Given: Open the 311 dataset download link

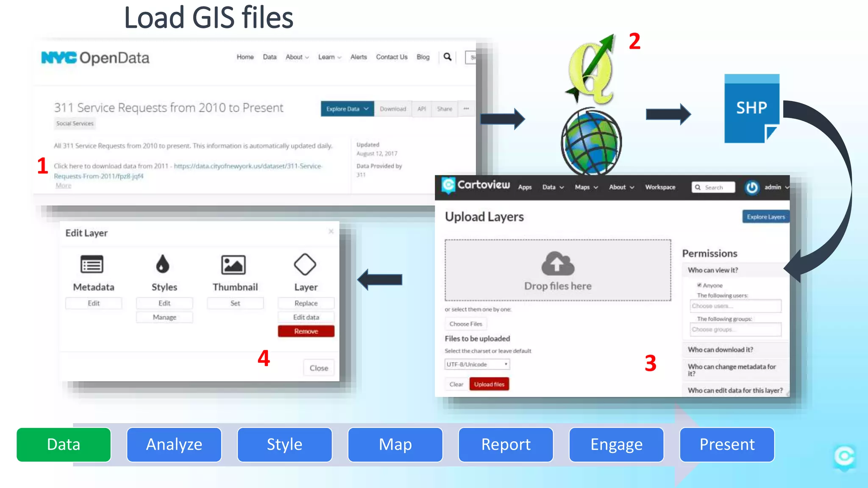Looking at the screenshot, I should click(x=188, y=171).
